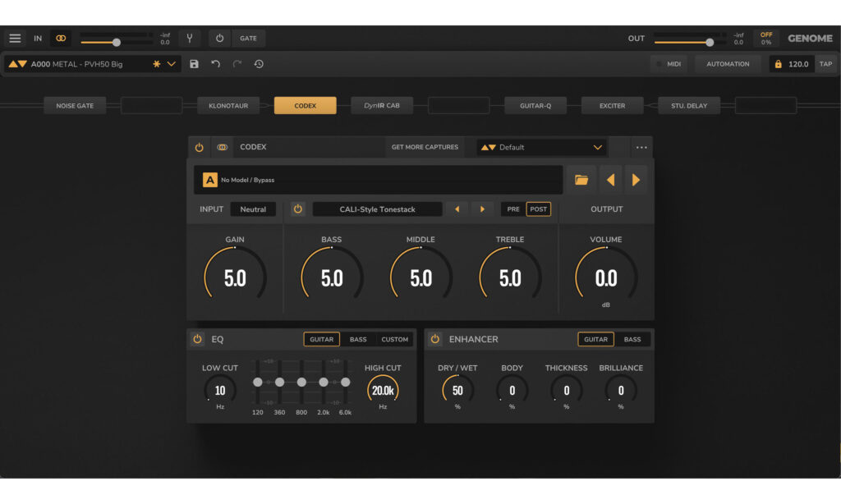
Task: Click the undo arrow icon
Action: [x=215, y=64]
